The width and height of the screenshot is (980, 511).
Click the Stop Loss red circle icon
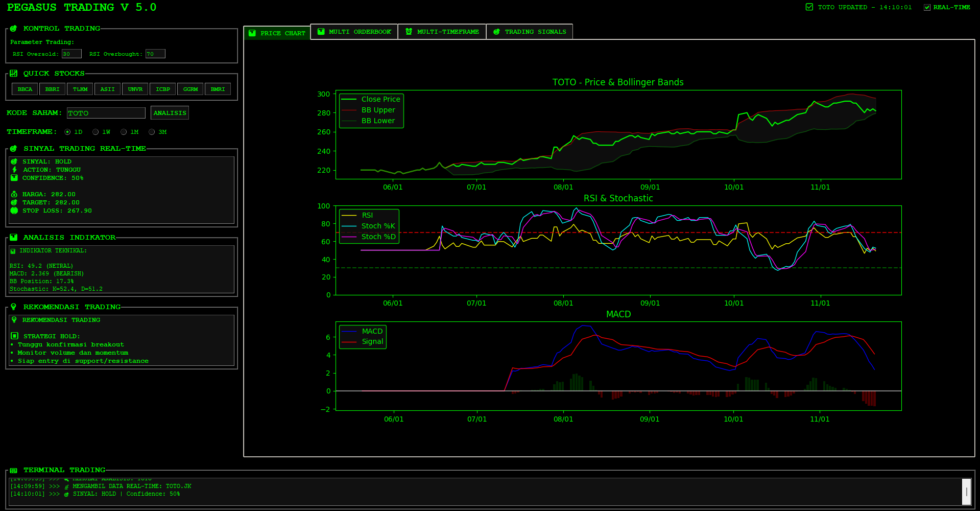[x=14, y=211]
